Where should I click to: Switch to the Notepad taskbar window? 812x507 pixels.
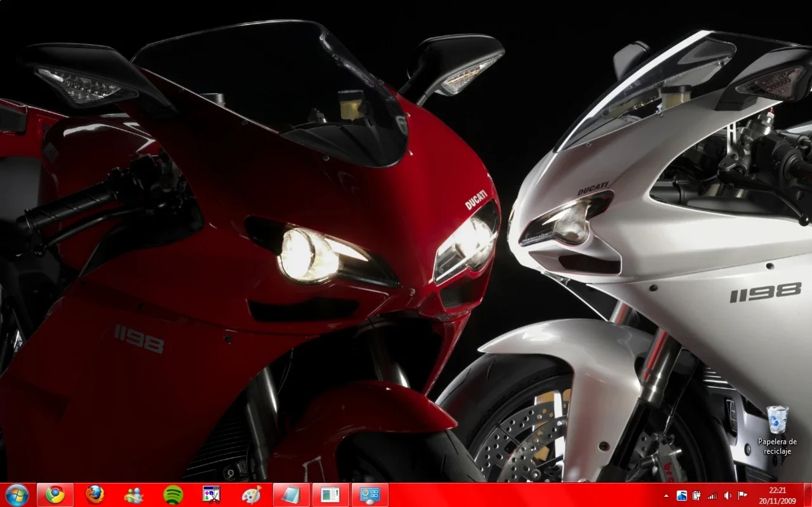(291, 495)
